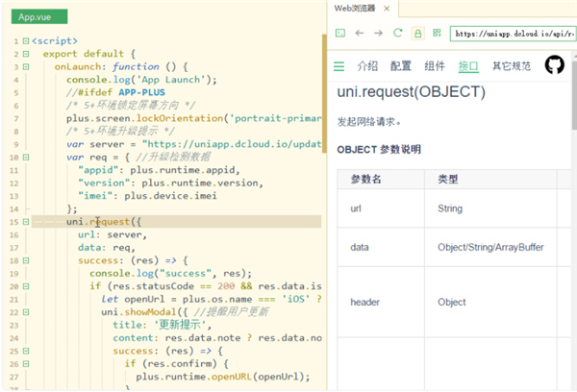The height and width of the screenshot is (392, 577).
Task: Collapse the var req object on line 10
Action: click(26, 158)
